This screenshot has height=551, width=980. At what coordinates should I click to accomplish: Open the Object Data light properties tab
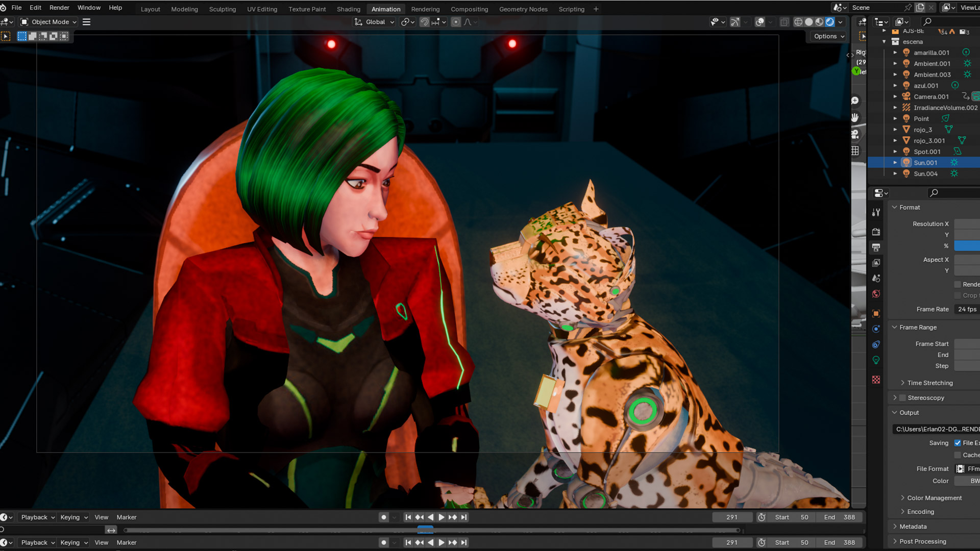[x=876, y=360]
